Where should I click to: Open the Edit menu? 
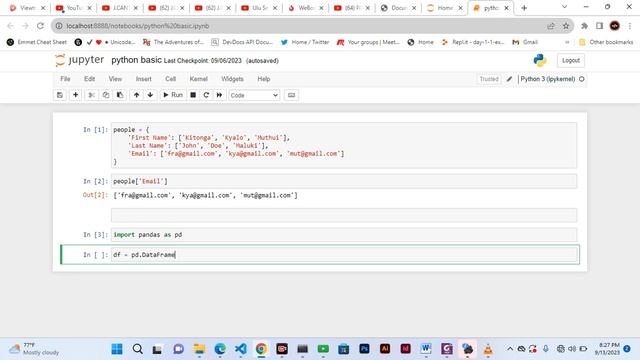tap(89, 79)
